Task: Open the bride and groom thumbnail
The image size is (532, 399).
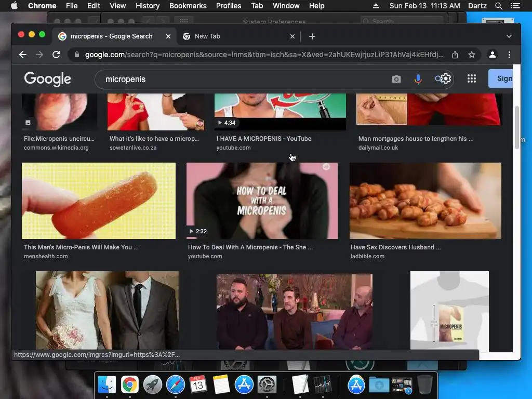Action: point(107,310)
